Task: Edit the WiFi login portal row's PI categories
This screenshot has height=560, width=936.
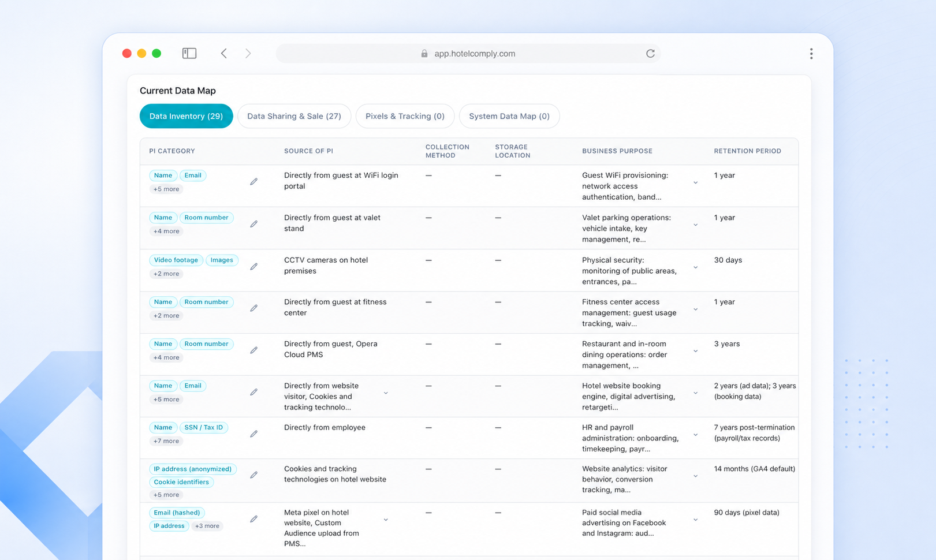Action: 253,181
